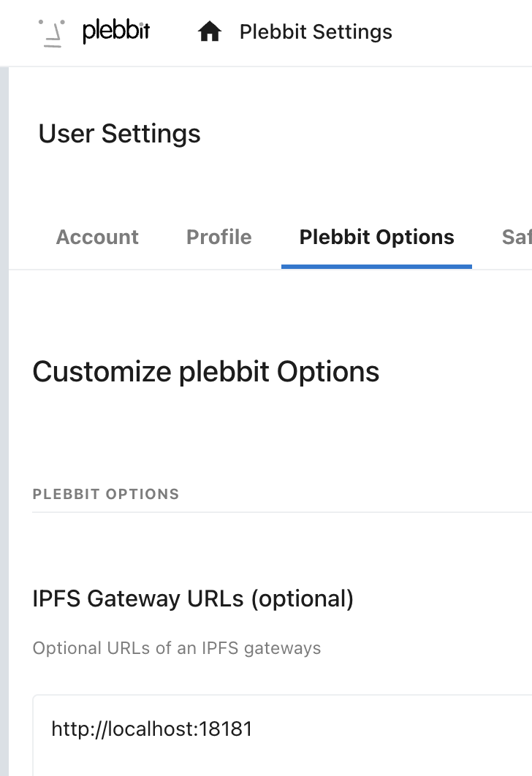The height and width of the screenshot is (776, 532).
Task: Click the Optional URLs description text
Action: (x=177, y=648)
